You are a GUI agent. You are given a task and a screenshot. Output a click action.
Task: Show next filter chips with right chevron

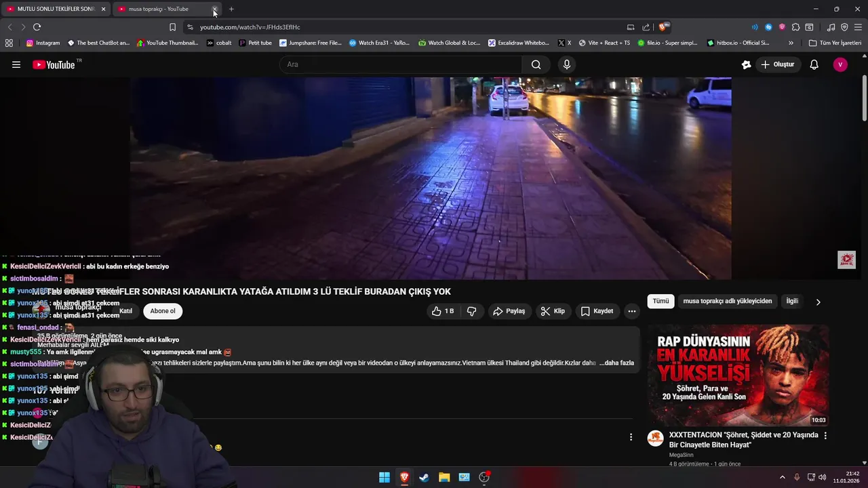click(818, 302)
